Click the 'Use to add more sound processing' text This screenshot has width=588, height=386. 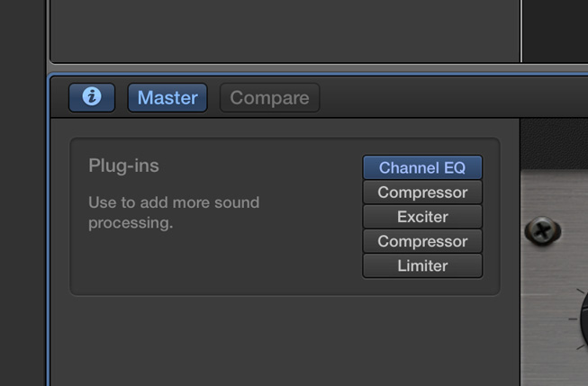(174, 212)
